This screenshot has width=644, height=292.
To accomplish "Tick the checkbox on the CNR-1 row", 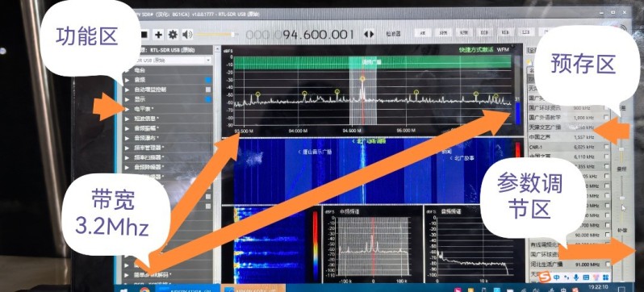I will pyautogui.click(x=607, y=147).
